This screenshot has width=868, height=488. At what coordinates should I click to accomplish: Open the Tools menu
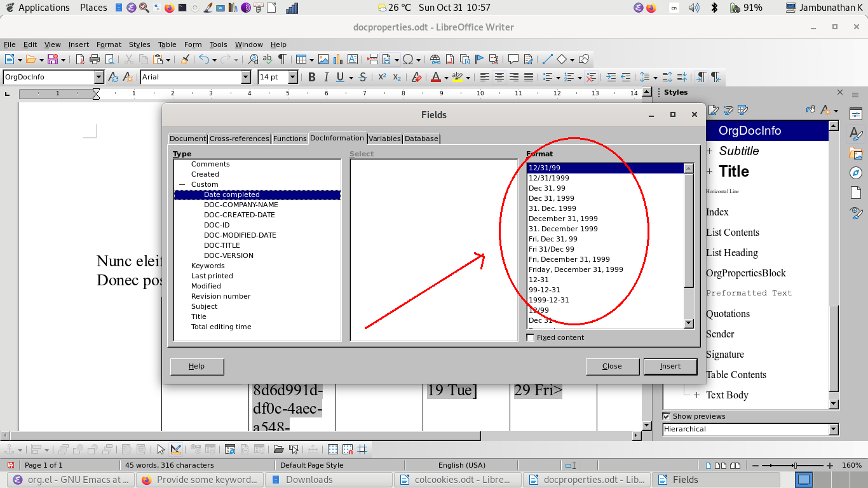pyautogui.click(x=218, y=44)
